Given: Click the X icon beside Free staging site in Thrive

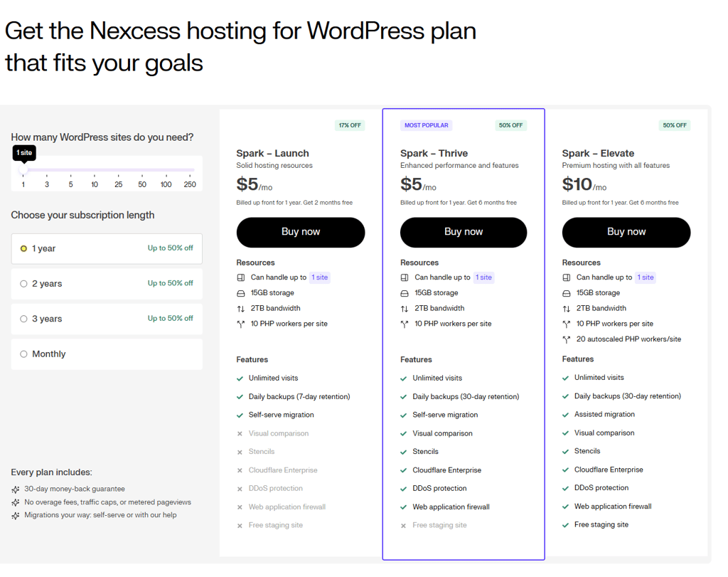Looking at the screenshot, I should pyautogui.click(x=404, y=526).
